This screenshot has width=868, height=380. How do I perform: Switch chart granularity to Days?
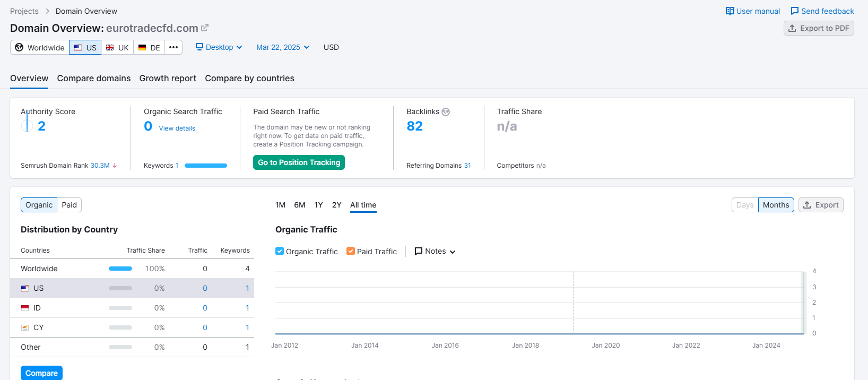click(745, 205)
